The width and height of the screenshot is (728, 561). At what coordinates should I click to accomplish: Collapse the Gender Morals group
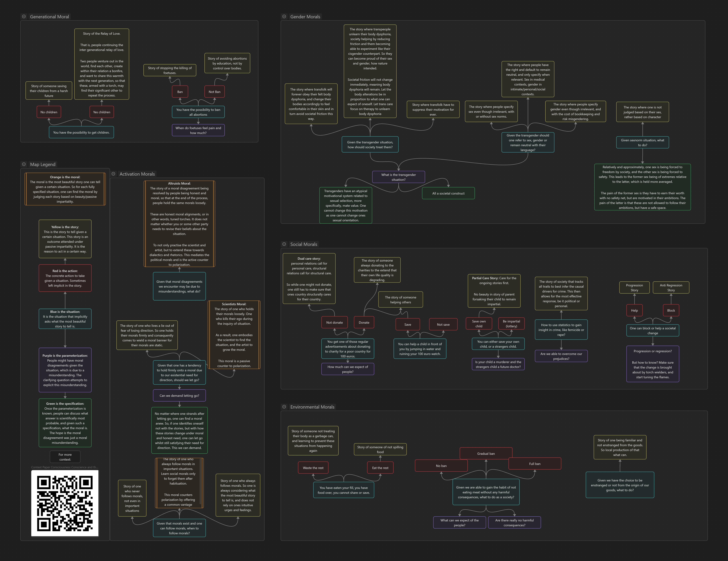tap(284, 16)
